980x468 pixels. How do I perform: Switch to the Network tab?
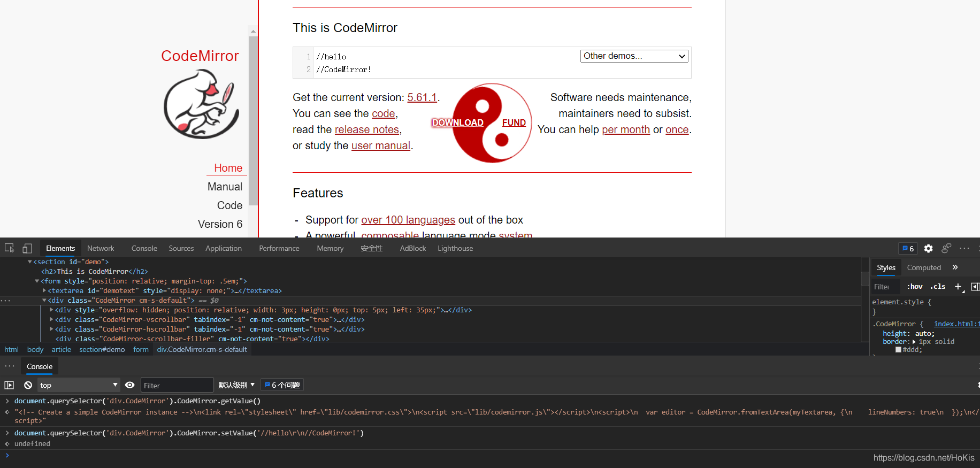101,248
